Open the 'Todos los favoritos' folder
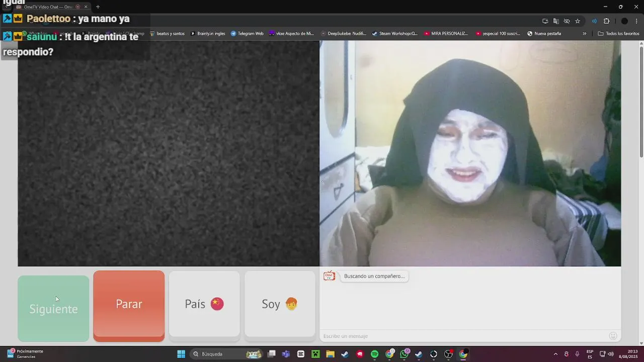This screenshot has height=362, width=644. click(618, 34)
